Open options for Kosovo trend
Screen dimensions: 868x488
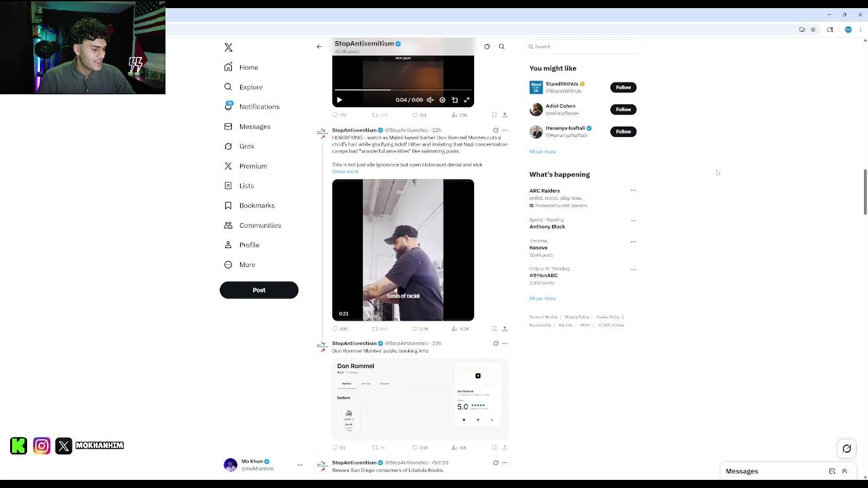coord(633,241)
